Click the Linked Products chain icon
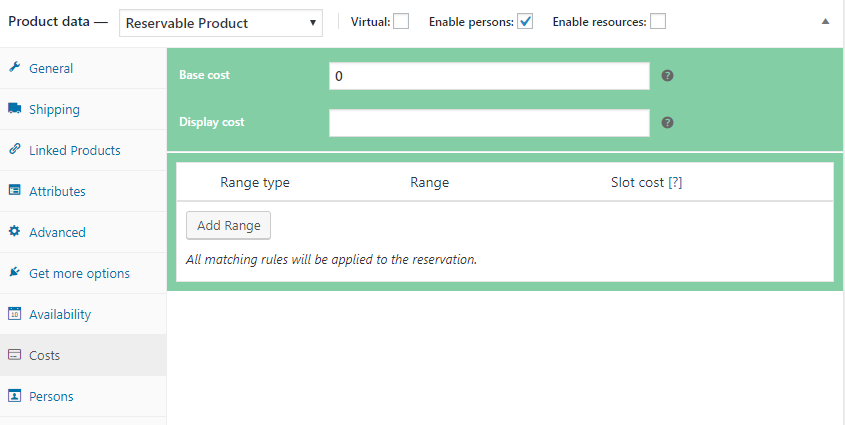This screenshot has height=425, width=845. [15, 150]
